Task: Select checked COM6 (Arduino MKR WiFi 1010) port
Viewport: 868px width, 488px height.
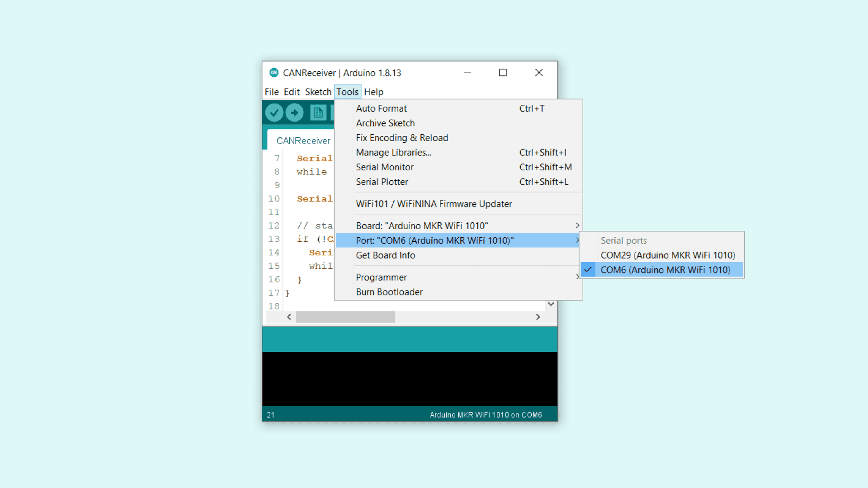Action: pos(665,270)
